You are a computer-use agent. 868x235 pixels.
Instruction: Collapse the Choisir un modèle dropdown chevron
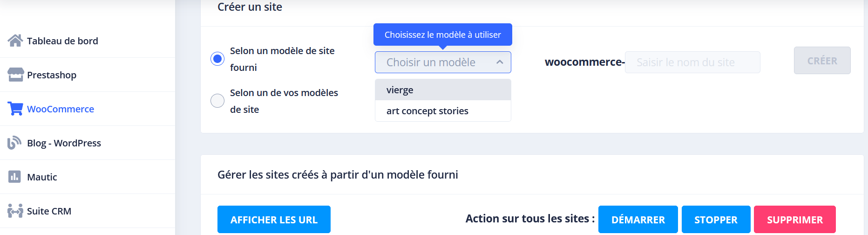500,62
